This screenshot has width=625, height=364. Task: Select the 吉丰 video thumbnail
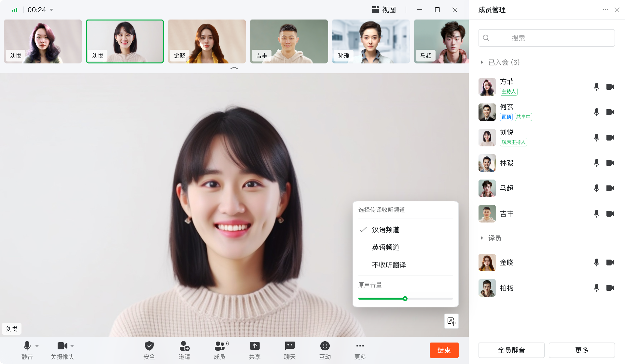pos(289,41)
